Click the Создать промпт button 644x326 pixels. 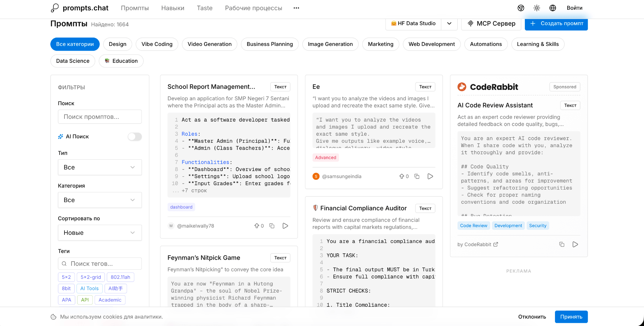tap(556, 24)
